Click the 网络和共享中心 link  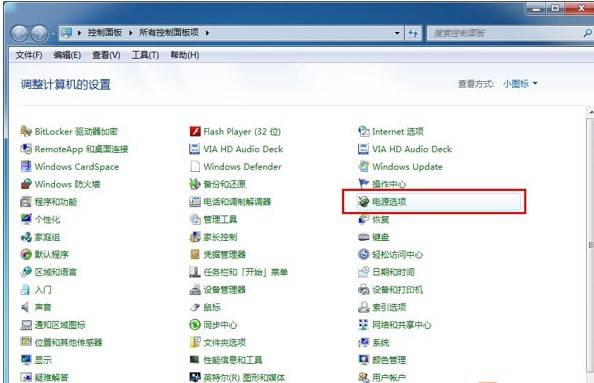point(402,325)
